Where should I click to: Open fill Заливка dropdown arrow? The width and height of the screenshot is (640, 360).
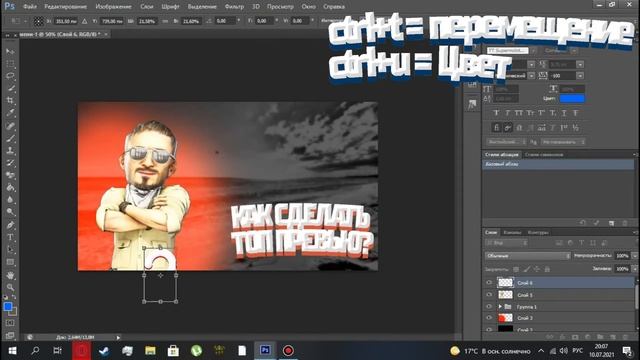click(635, 269)
